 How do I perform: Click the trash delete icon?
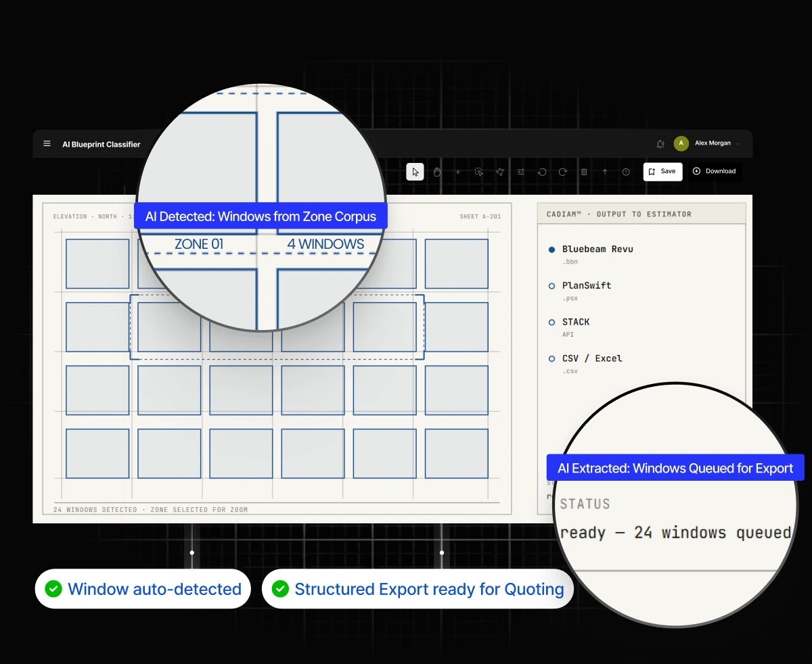click(x=584, y=172)
